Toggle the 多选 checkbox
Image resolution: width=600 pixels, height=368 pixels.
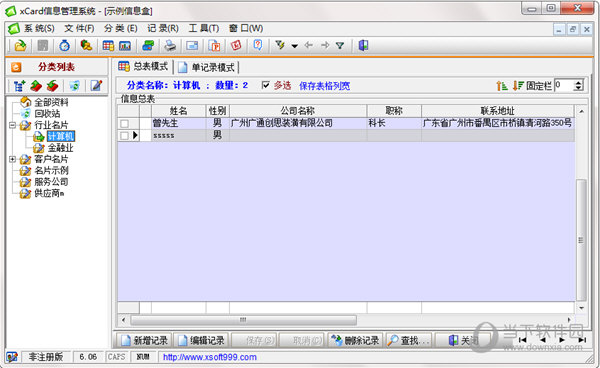point(265,85)
